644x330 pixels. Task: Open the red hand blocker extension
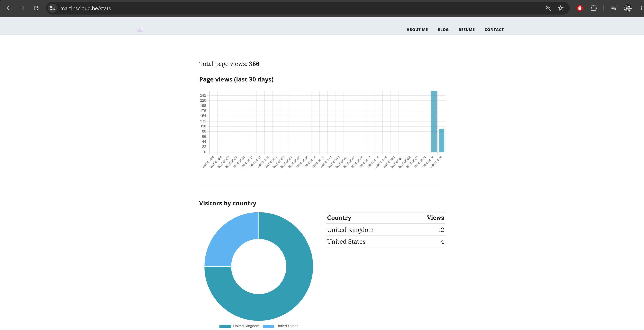click(x=580, y=8)
